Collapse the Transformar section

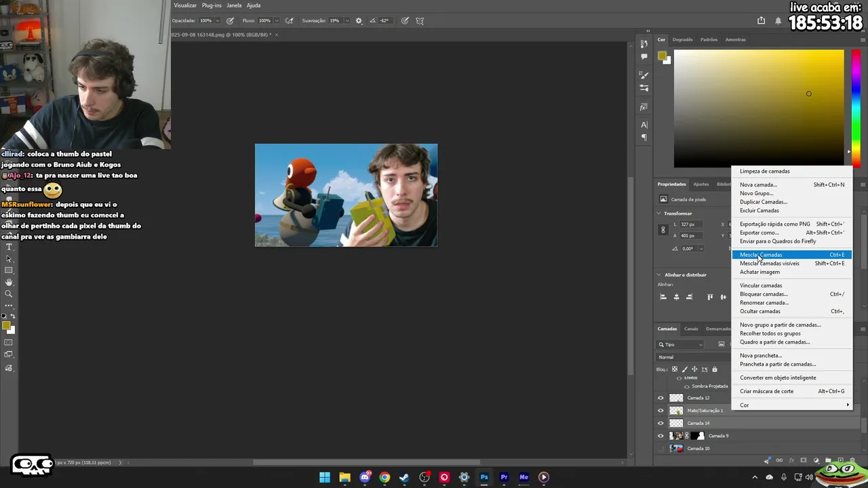(658, 213)
